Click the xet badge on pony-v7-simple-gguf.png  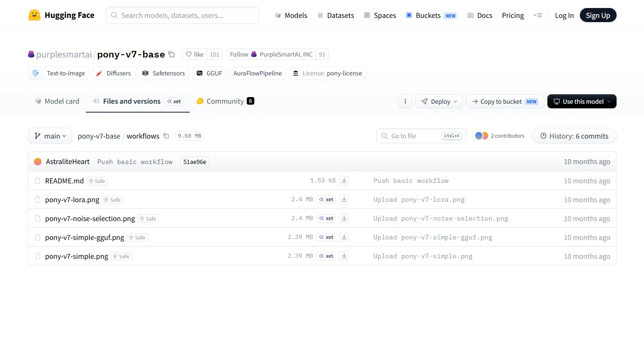326,237
